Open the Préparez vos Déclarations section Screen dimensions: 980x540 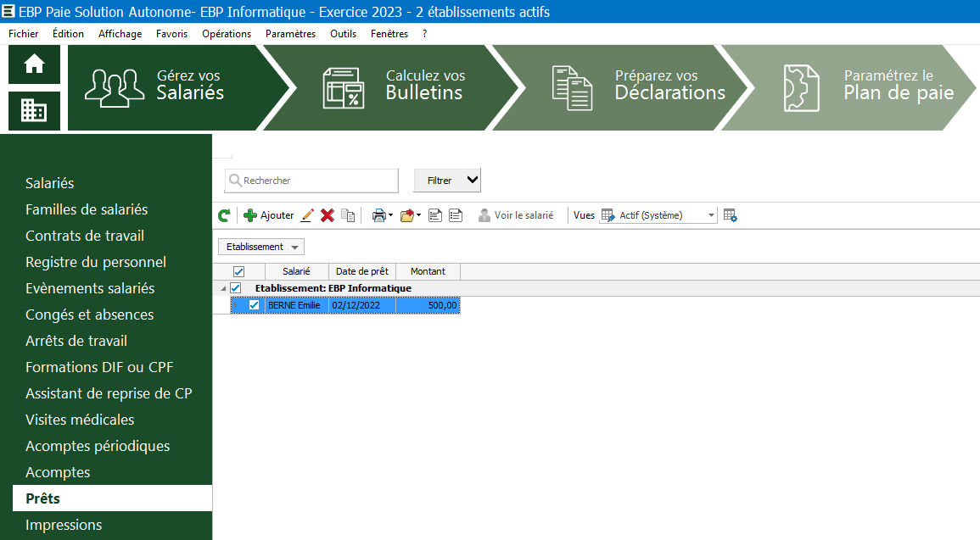622,88
